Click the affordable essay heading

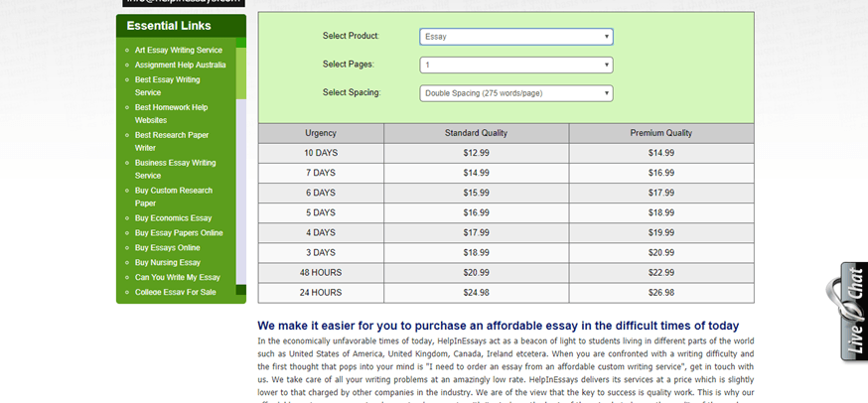(x=499, y=326)
